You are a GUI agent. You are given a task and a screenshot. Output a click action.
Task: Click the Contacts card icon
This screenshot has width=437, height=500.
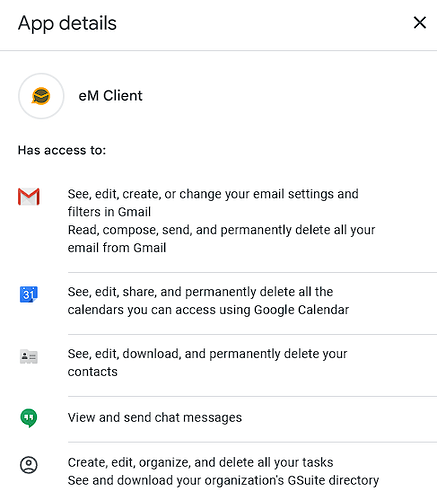pos(29,357)
